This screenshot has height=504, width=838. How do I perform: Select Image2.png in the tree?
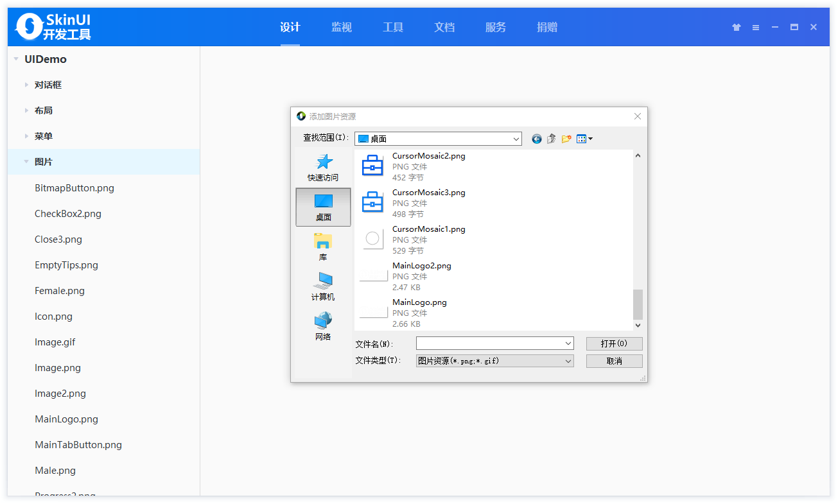click(60, 394)
